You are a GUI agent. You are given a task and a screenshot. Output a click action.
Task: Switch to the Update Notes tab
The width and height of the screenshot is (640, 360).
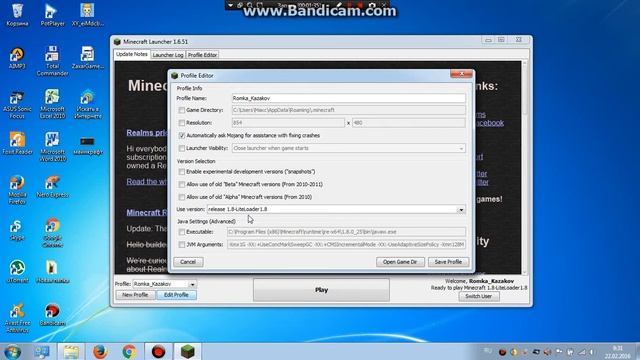[131, 54]
